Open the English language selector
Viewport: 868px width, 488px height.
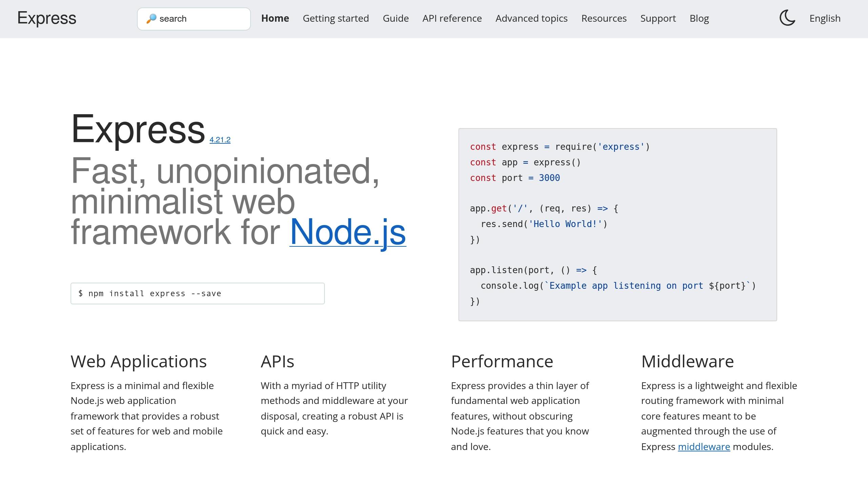[x=825, y=18]
